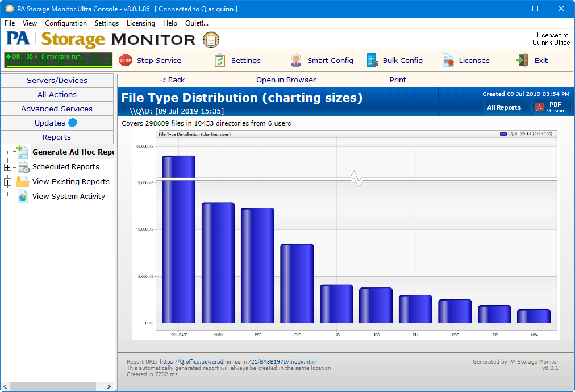Click the .SVN-BASE bar in chart
The height and width of the screenshot is (392, 575).
point(178,239)
